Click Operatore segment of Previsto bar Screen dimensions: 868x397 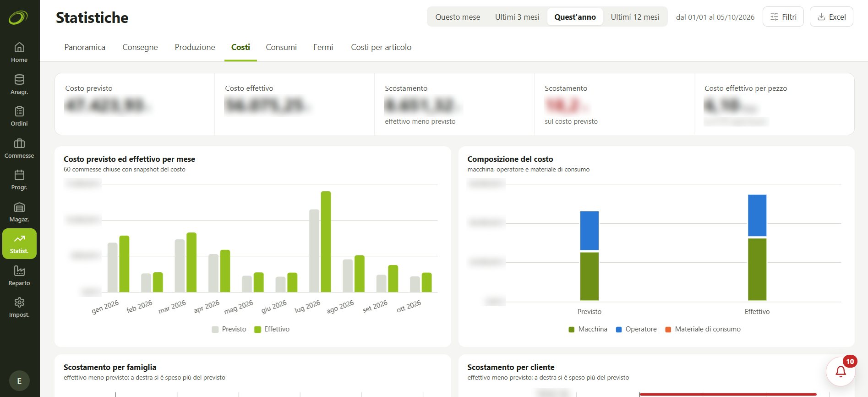(x=590, y=231)
